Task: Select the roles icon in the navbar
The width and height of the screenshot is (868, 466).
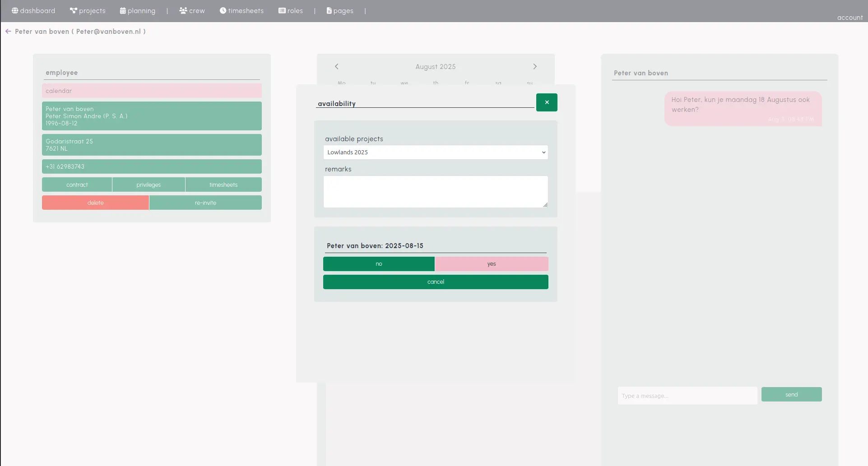Action: [x=282, y=10]
